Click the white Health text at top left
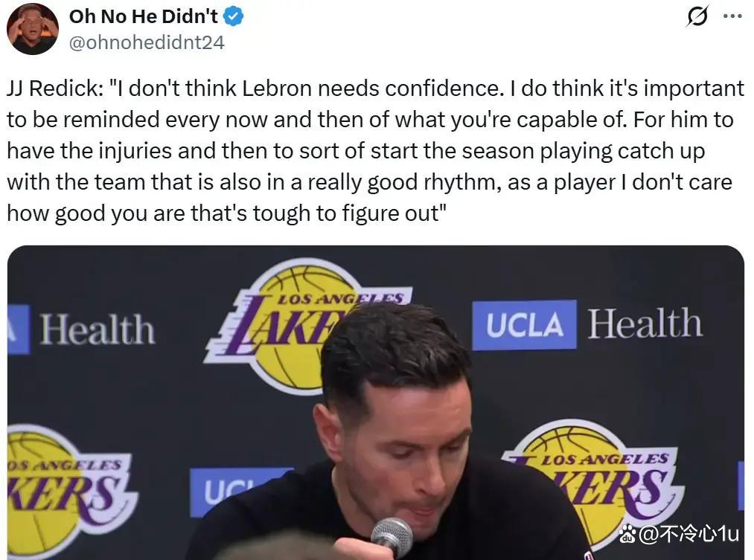Image resolution: width=754 pixels, height=560 pixels. 98,329
